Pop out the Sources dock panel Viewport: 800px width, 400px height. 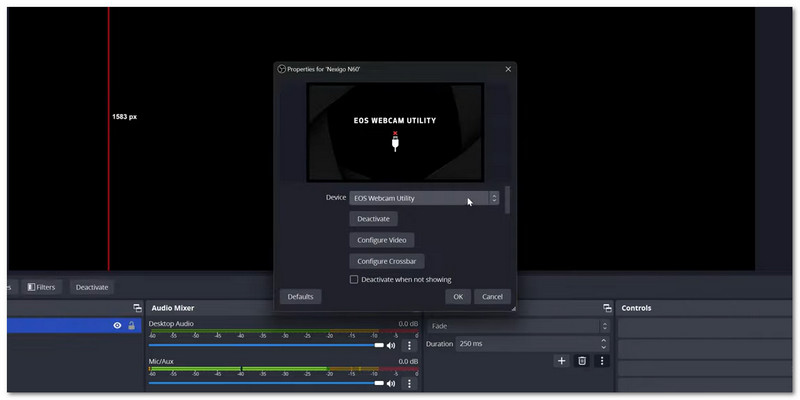coord(137,308)
